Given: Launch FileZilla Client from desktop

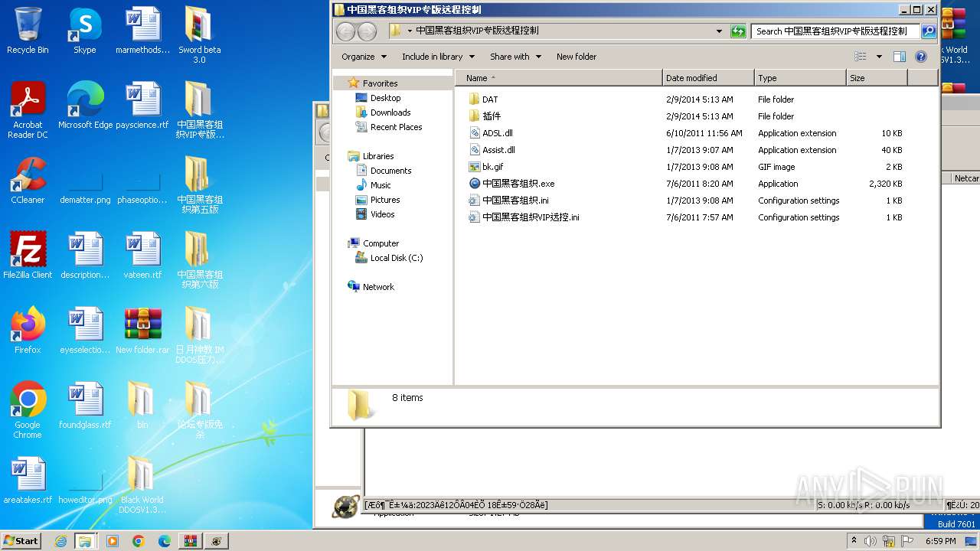Looking at the screenshot, I should tap(28, 256).
